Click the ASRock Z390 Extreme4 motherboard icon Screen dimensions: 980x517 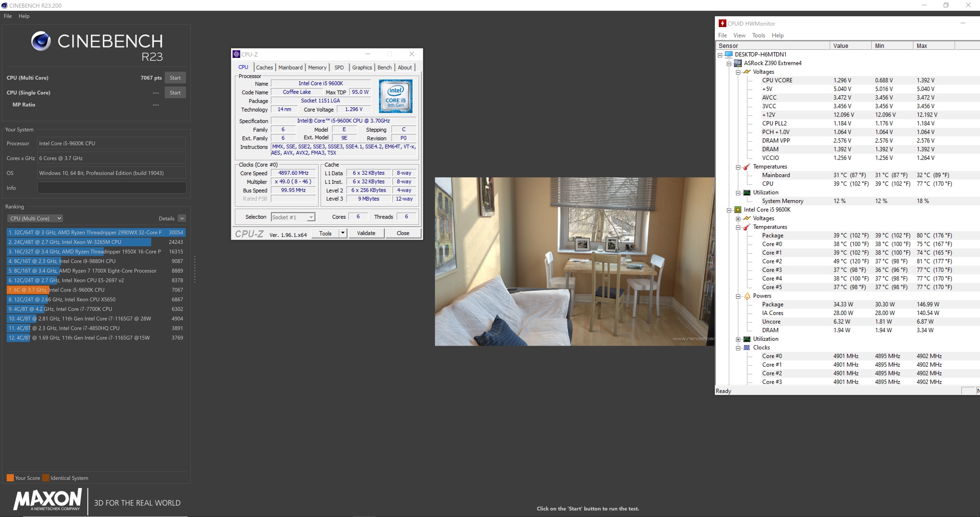tap(738, 63)
